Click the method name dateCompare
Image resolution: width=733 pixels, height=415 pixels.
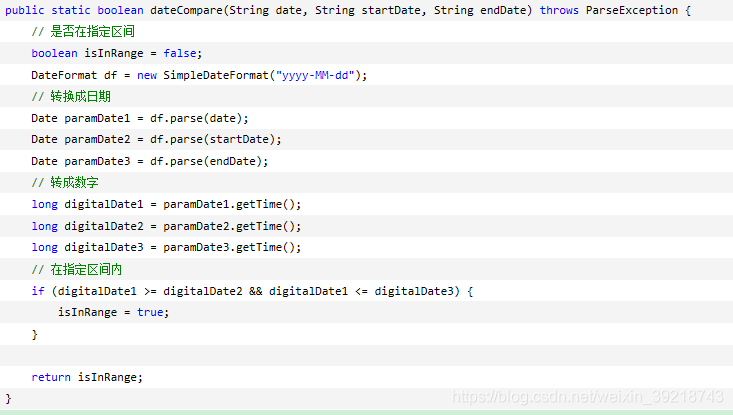pyautogui.click(x=187, y=10)
